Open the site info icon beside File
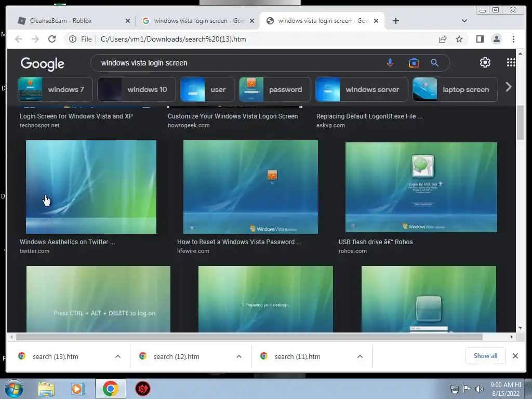This screenshot has width=532, height=399. click(x=73, y=39)
